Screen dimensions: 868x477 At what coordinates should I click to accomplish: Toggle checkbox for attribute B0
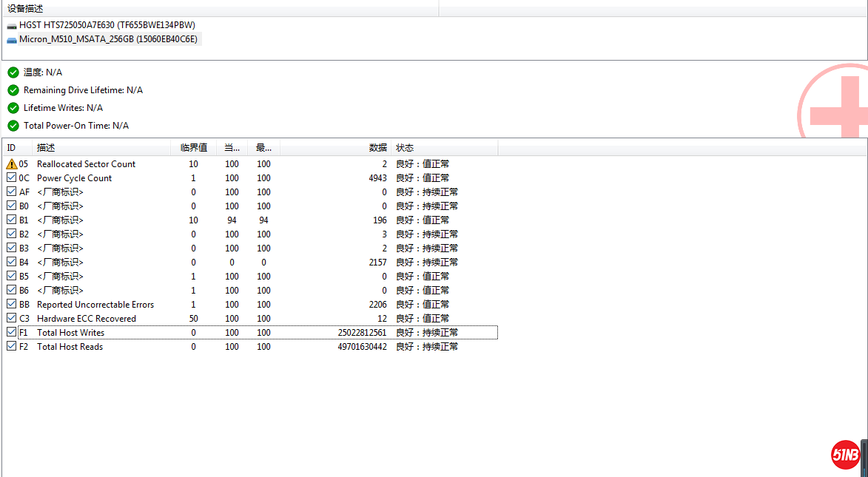12,206
